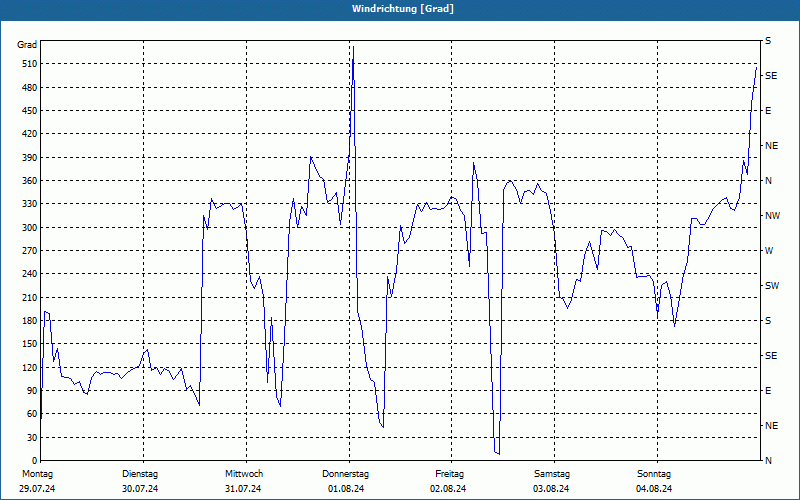Click the 'Freitag' day label
800x500 pixels.
(x=449, y=474)
